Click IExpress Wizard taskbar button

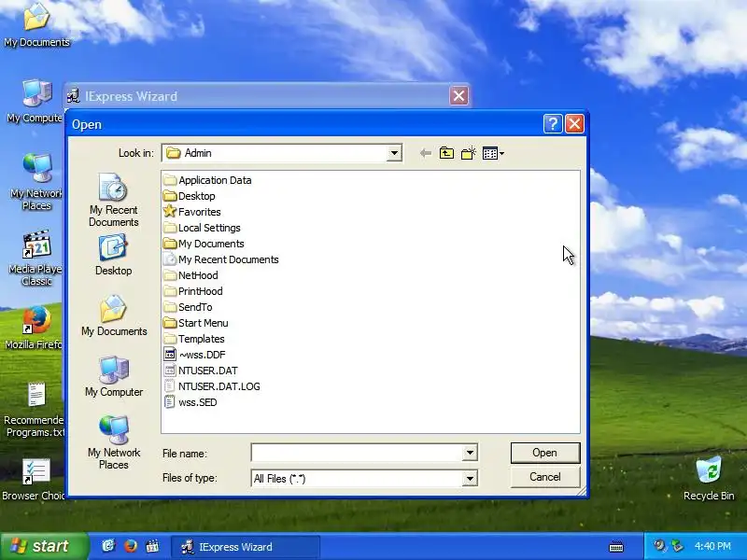click(246, 547)
